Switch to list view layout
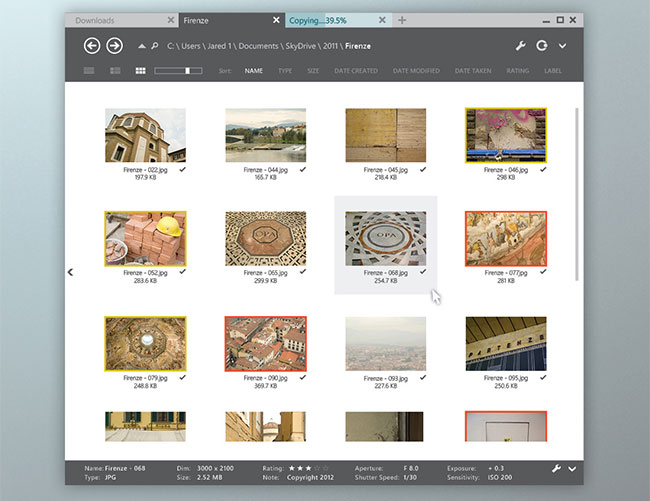Image resolution: width=650 pixels, height=501 pixels. tap(89, 71)
